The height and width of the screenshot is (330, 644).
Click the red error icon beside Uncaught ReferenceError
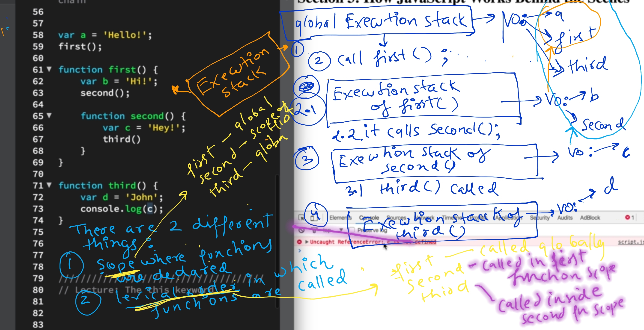click(299, 242)
